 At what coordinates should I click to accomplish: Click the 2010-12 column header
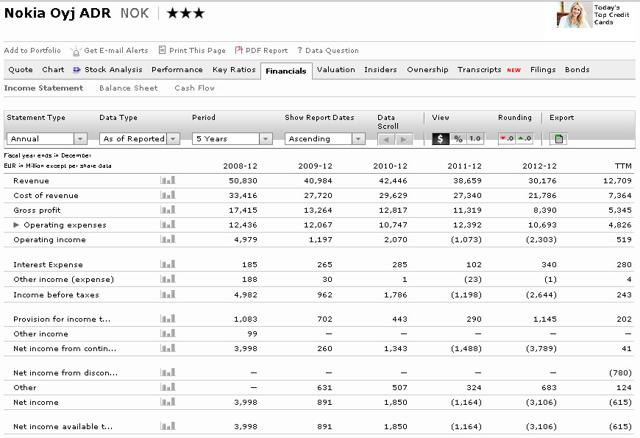pos(390,166)
